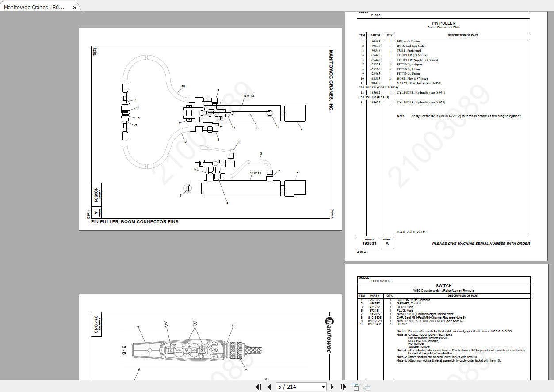Click 'HOSE, Flex (38" long)' description
The height and width of the screenshot is (392, 554).
pos(413,78)
